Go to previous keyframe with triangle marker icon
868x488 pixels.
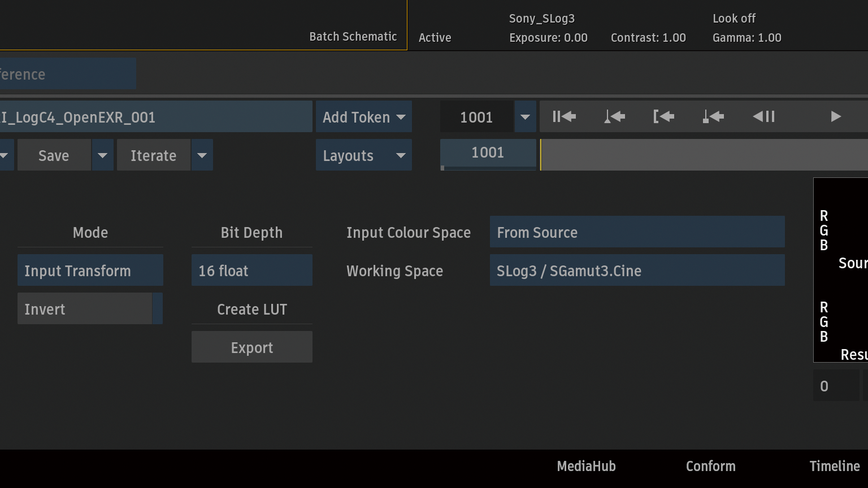[614, 117]
